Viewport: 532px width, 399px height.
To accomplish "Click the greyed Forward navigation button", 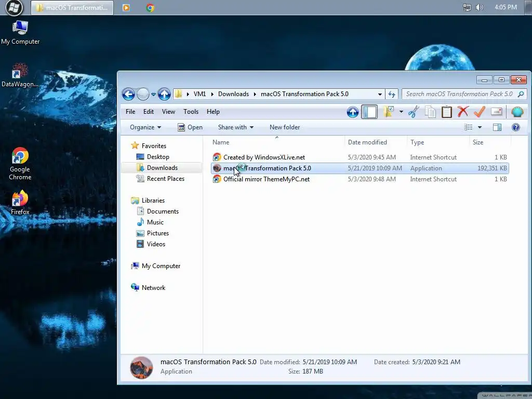I will [x=143, y=94].
